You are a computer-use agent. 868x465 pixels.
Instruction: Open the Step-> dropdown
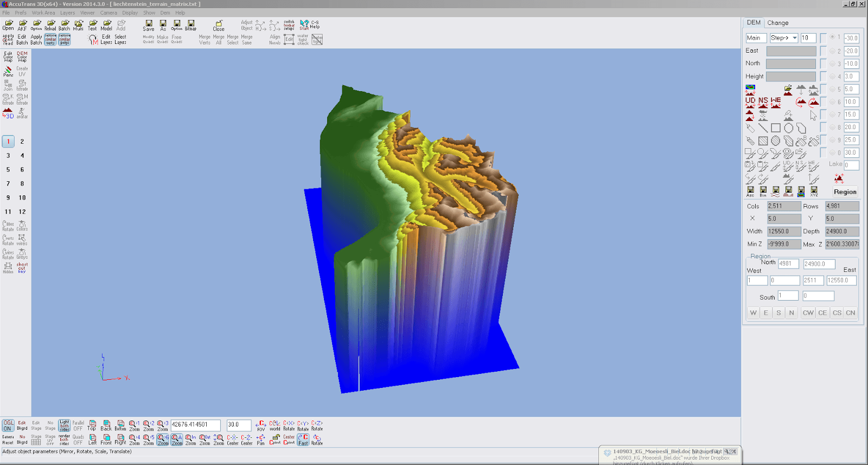[784, 38]
